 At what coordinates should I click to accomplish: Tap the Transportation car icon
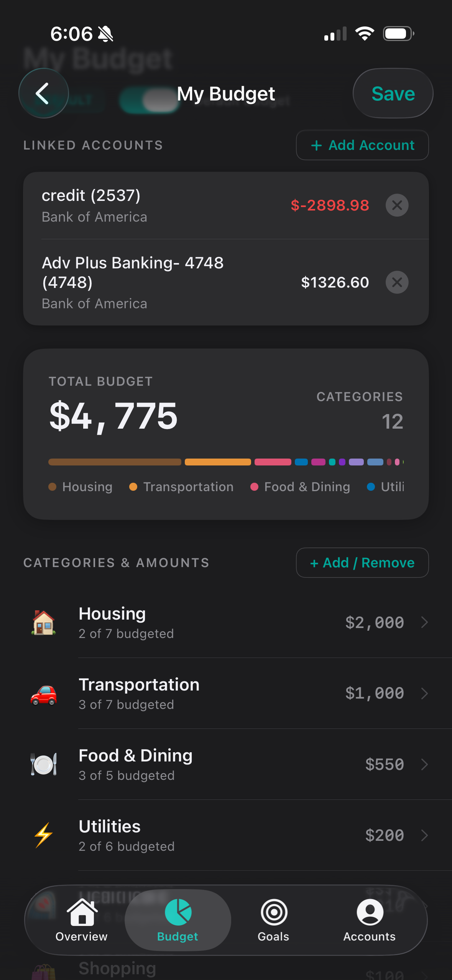(x=44, y=694)
